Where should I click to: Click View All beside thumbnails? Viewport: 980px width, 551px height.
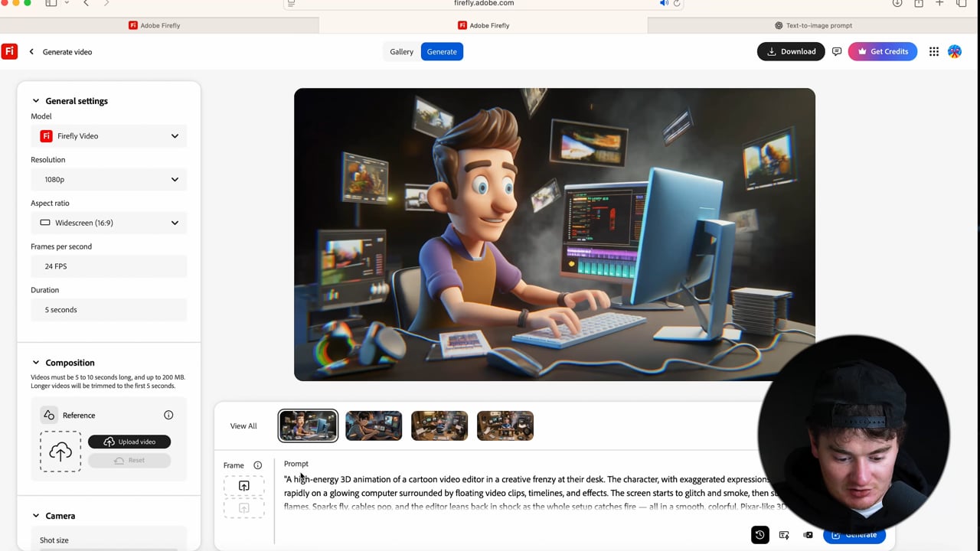(243, 426)
